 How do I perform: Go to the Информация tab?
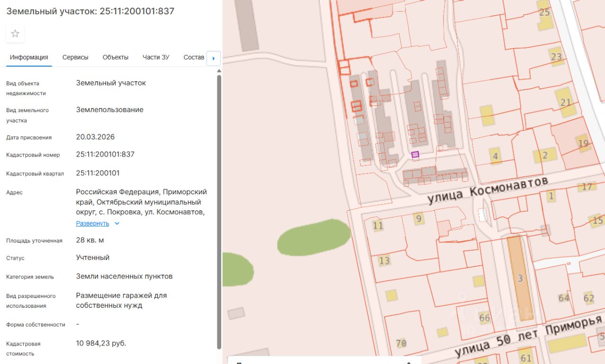click(29, 57)
